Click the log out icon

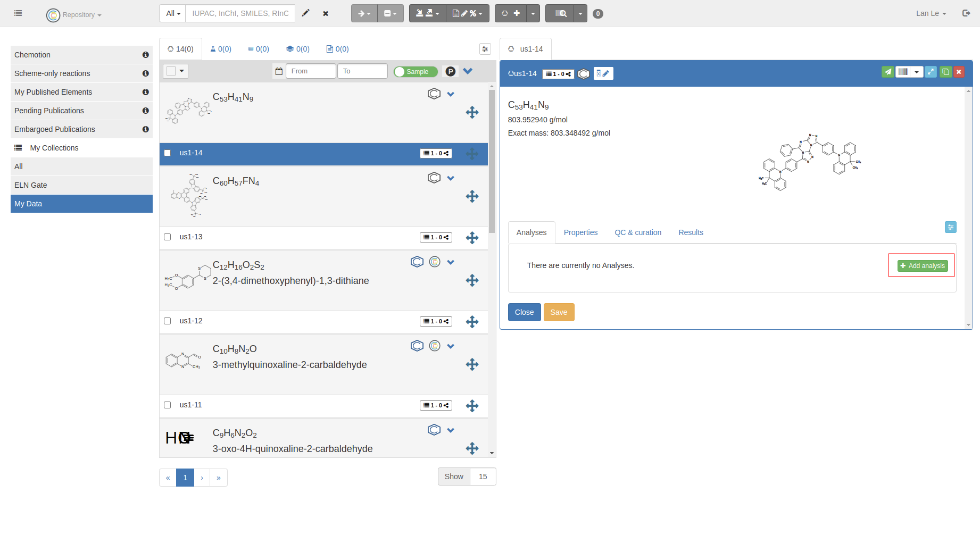click(966, 13)
